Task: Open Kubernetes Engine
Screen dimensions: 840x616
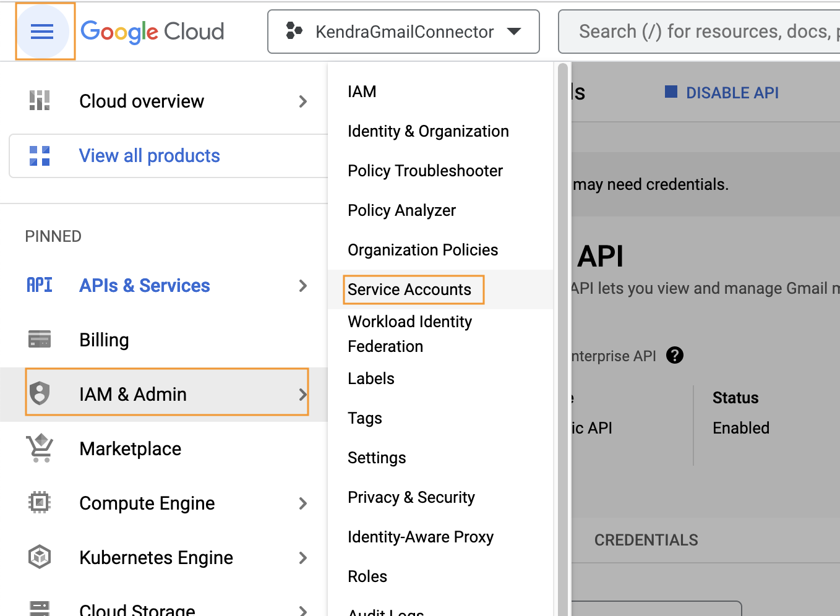Action: [156, 558]
